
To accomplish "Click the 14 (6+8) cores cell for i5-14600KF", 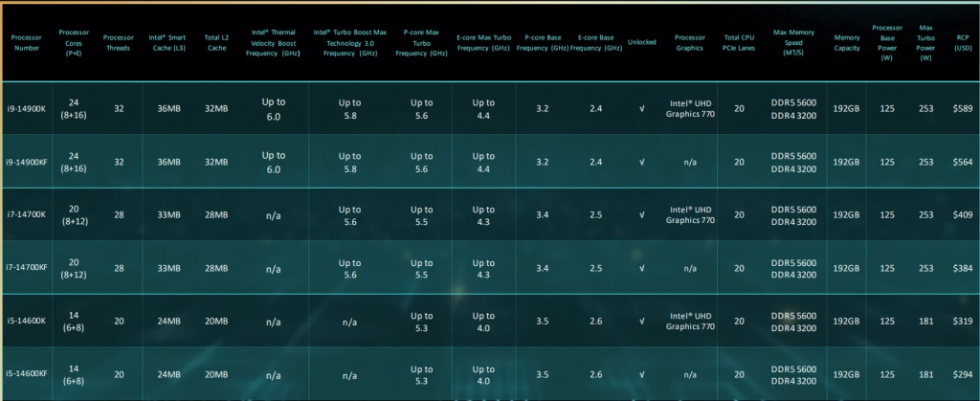I will tap(74, 375).
